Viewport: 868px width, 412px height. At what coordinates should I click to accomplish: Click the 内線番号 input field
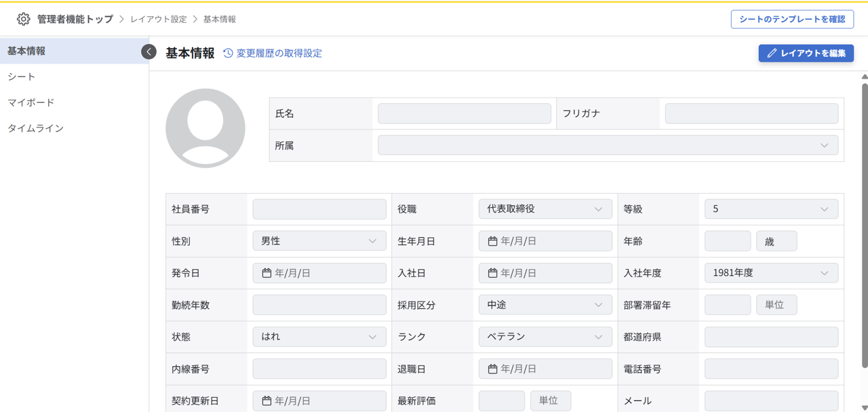click(319, 369)
